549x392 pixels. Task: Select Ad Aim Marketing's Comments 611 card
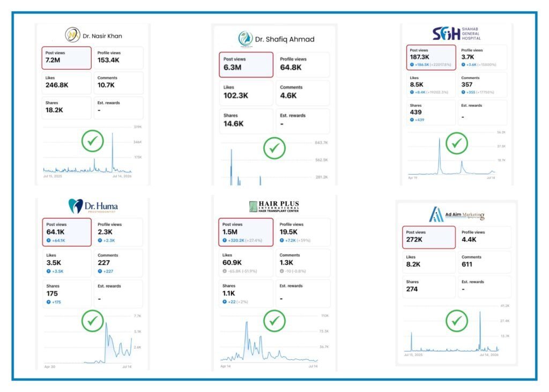point(484,262)
